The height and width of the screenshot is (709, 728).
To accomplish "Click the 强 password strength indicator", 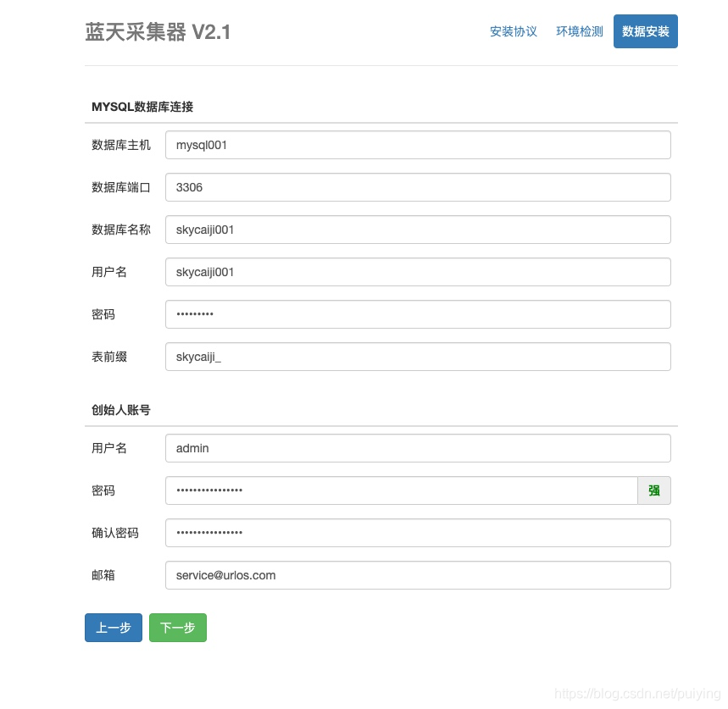I will click(x=654, y=490).
